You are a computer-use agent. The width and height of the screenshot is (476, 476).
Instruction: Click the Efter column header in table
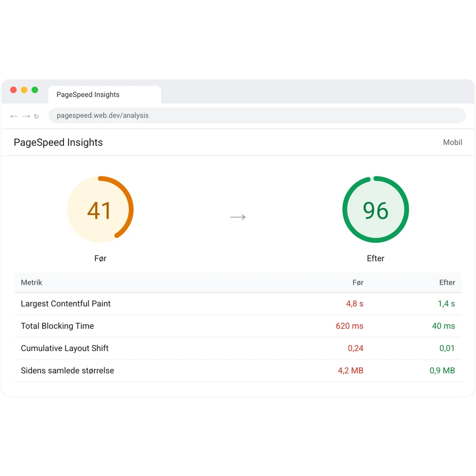tap(447, 283)
